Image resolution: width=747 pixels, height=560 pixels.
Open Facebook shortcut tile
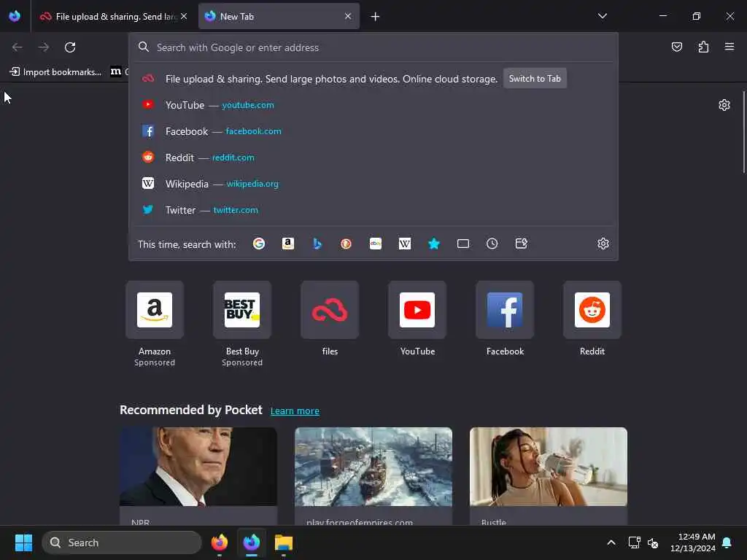coord(505,310)
